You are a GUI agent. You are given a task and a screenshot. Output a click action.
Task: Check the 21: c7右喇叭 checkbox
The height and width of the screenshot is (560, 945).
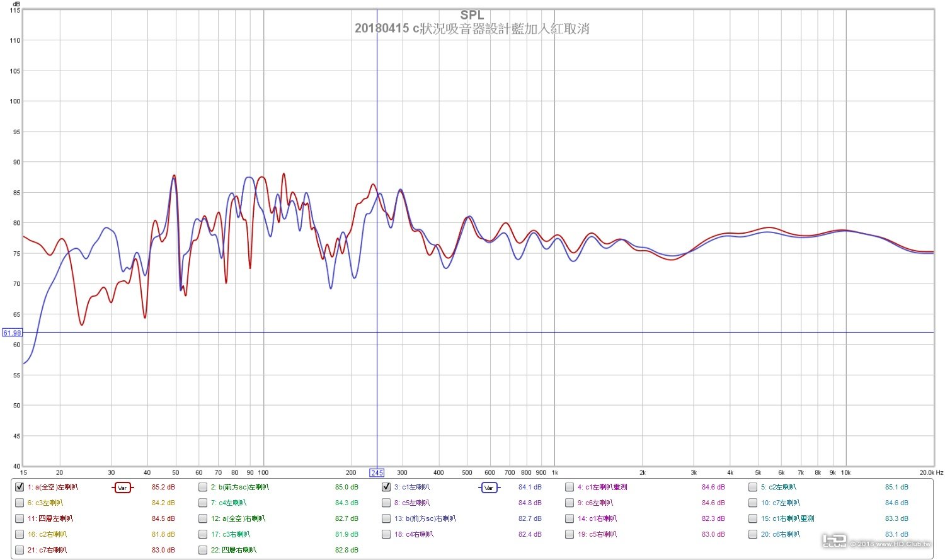[20, 550]
